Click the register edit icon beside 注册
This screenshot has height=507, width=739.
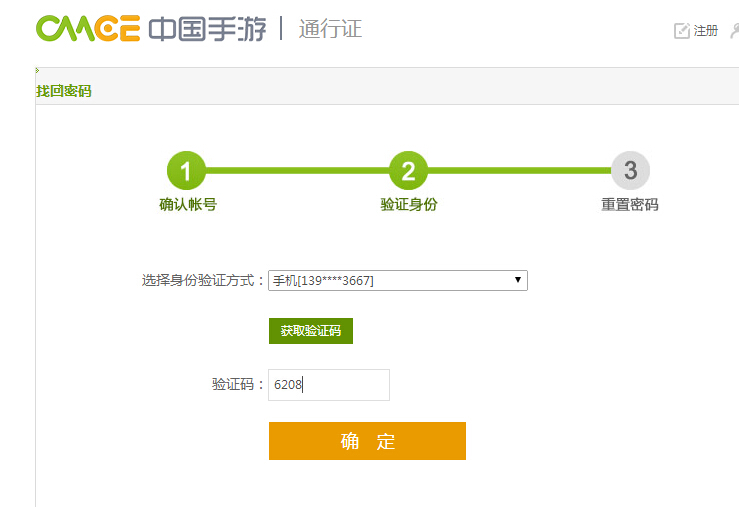coord(682,31)
